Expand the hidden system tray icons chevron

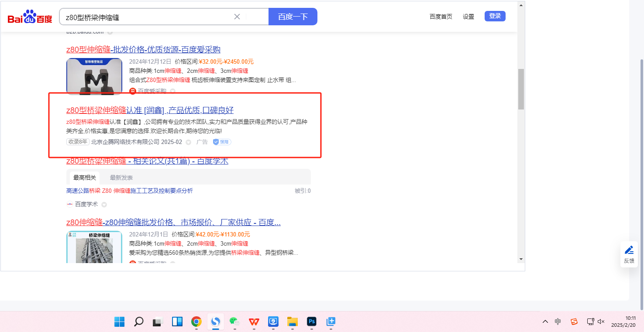click(545, 322)
